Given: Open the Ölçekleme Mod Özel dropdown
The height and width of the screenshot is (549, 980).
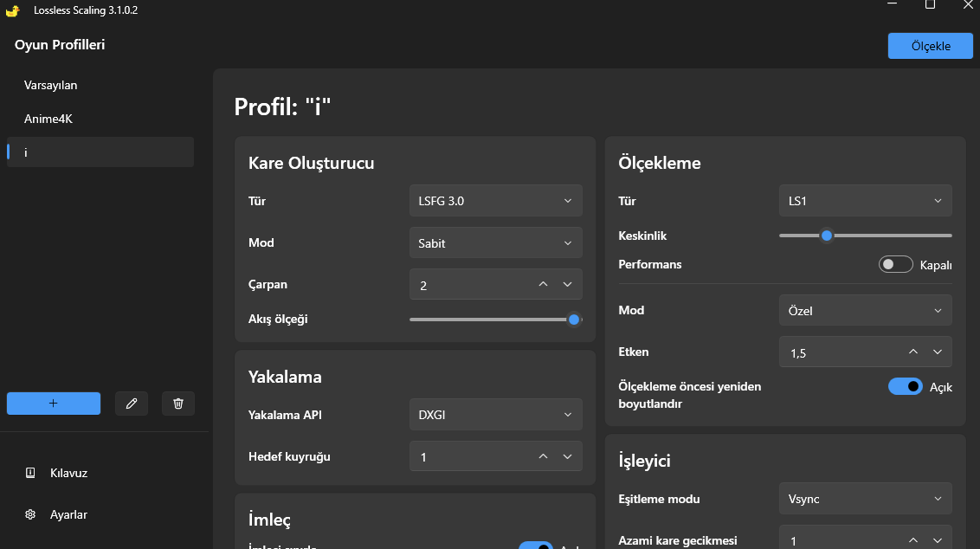Looking at the screenshot, I should tap(865, 310).
